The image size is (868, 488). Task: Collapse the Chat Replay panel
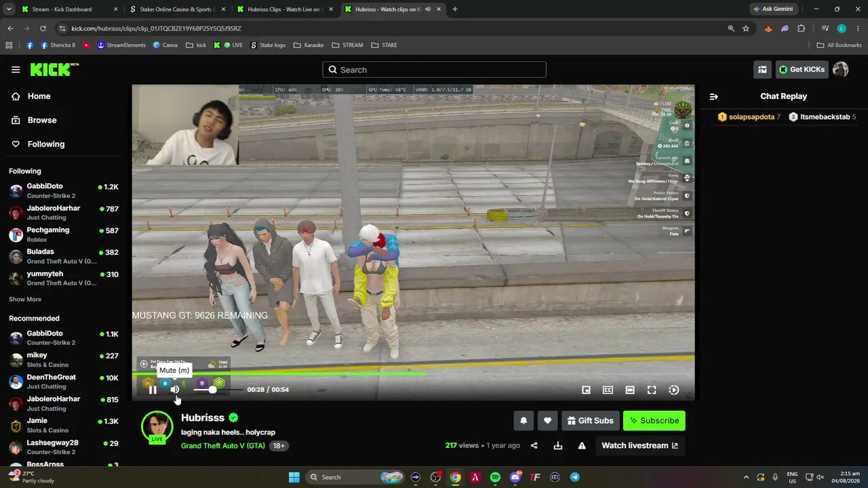coord(713,96)
